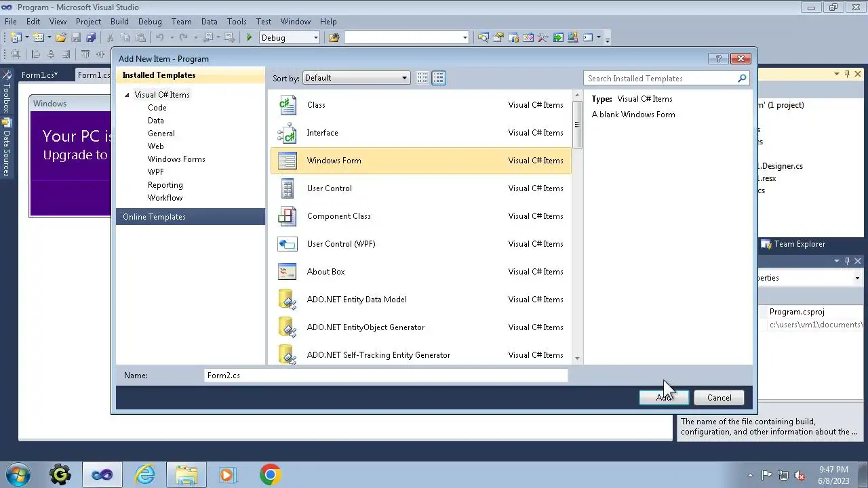
Task: Open Google Chrome from the taskbar
Action: (270, 474)
